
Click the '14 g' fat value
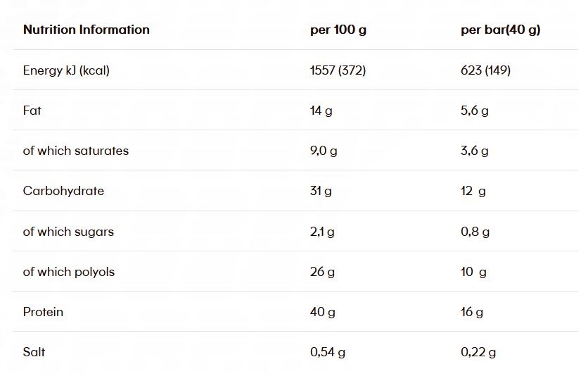click(x=321, y=111)
